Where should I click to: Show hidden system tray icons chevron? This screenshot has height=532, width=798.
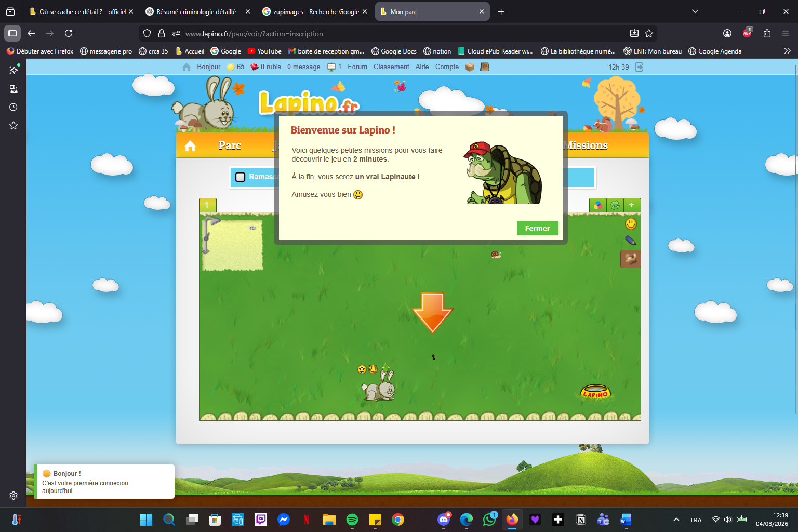tap(676, 520)
